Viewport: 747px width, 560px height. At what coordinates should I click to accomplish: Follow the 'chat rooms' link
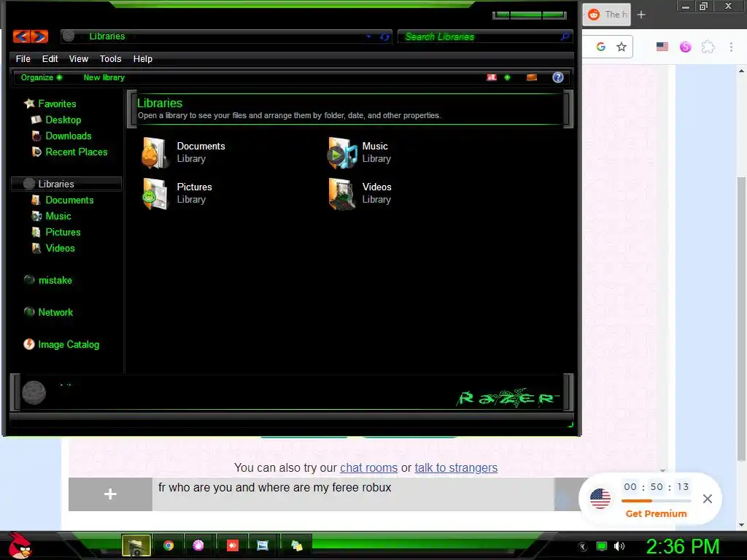pos(368,467)
